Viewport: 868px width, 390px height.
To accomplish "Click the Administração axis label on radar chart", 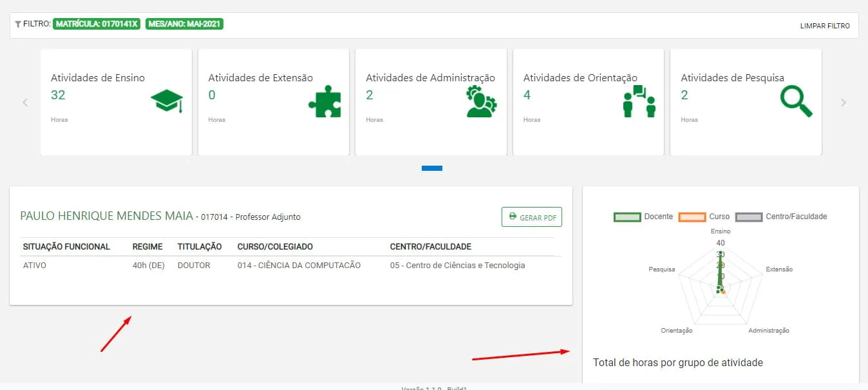I will [x=769, y=330].
